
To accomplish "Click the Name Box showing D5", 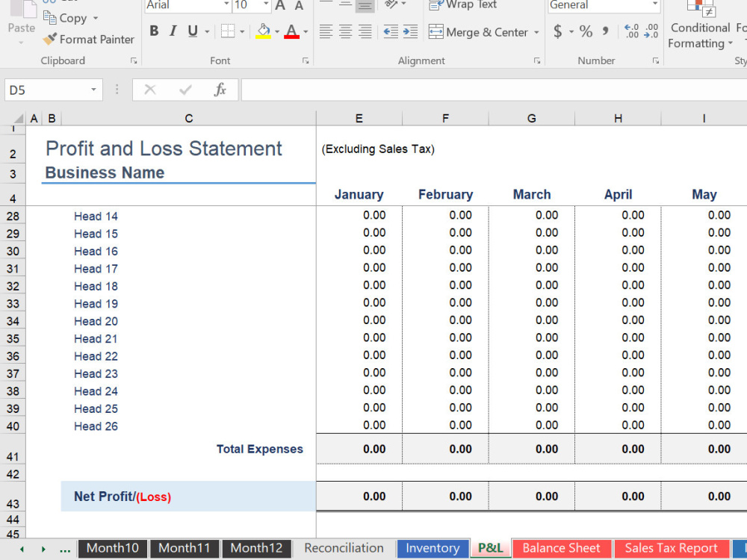I will [x=45, y=89].
